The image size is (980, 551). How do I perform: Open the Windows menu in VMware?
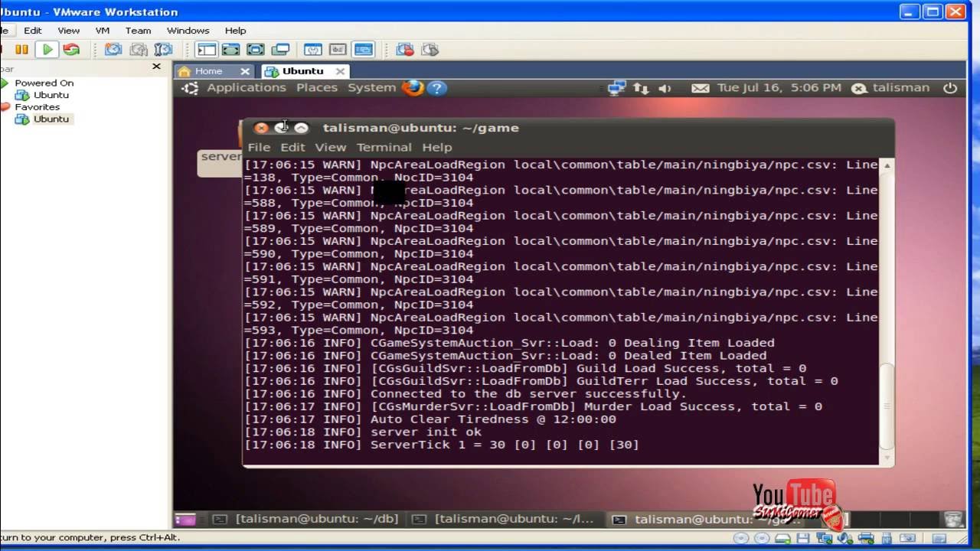pos(188,31)
